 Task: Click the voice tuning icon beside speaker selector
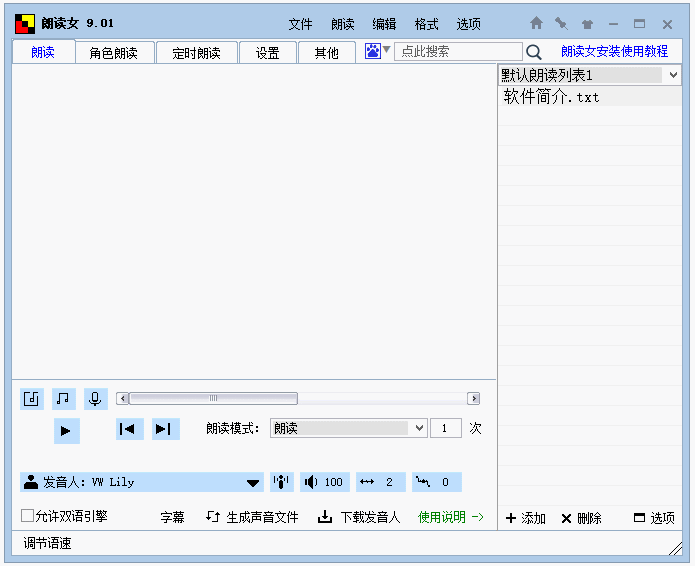coord(281,482)
